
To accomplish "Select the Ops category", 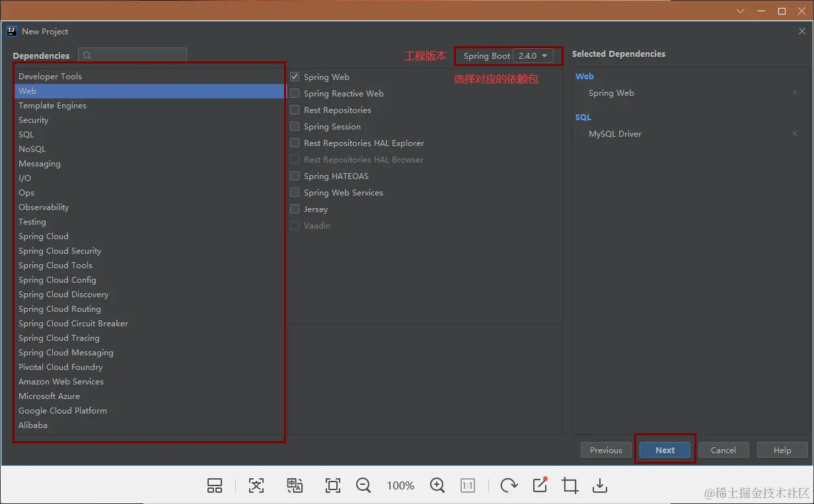I will tap(149, 193).
